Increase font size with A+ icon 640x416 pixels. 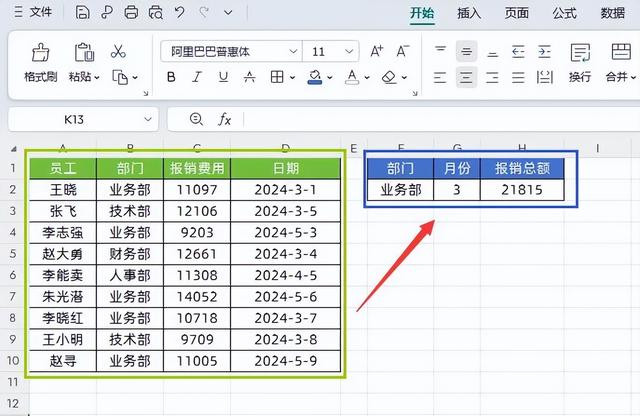(377, 51)
